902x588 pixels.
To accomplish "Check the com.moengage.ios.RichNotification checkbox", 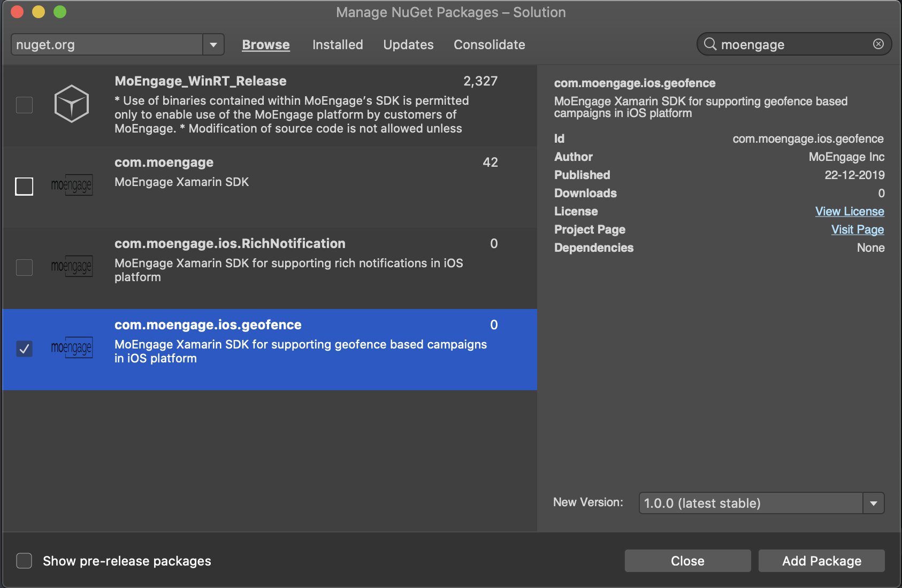I will tap(24, 267).
